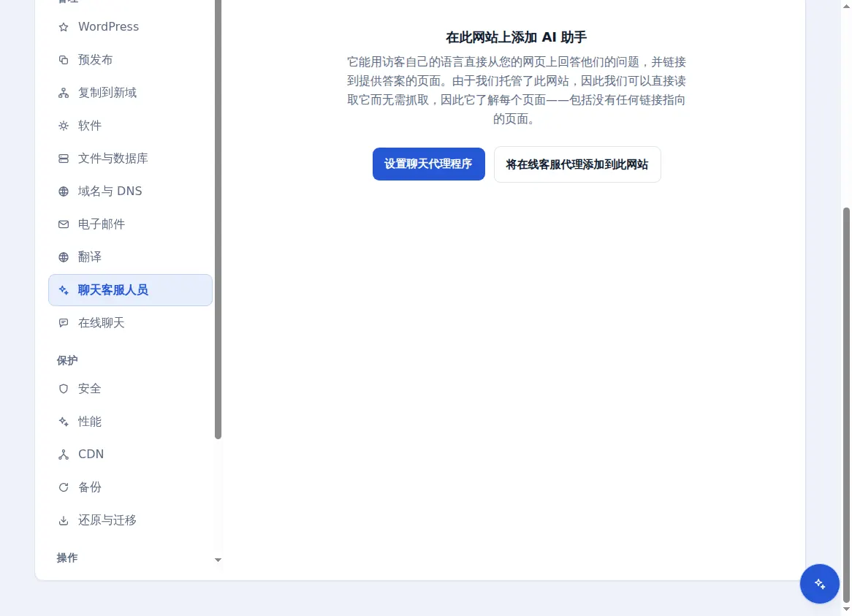The width and height of the screenshot is (852, 616).
Task: Click the copy icon beside 预发布
Action: coord(64,60)
